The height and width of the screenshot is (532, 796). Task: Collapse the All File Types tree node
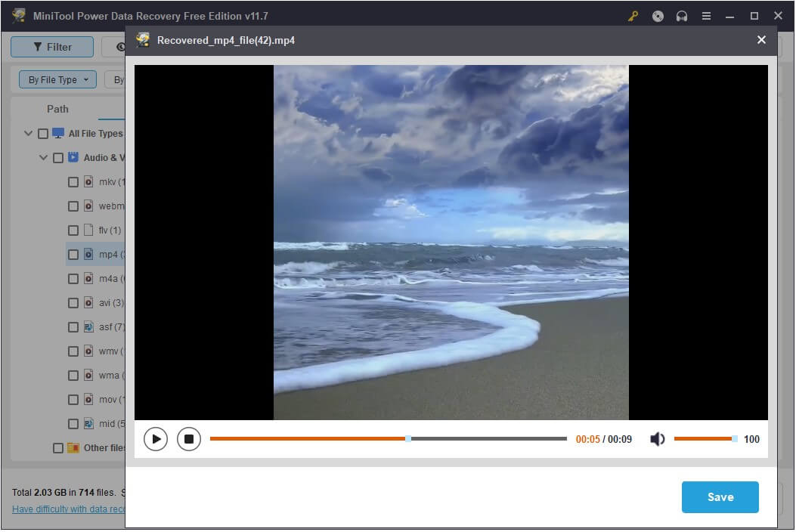[x=28, y=134]
